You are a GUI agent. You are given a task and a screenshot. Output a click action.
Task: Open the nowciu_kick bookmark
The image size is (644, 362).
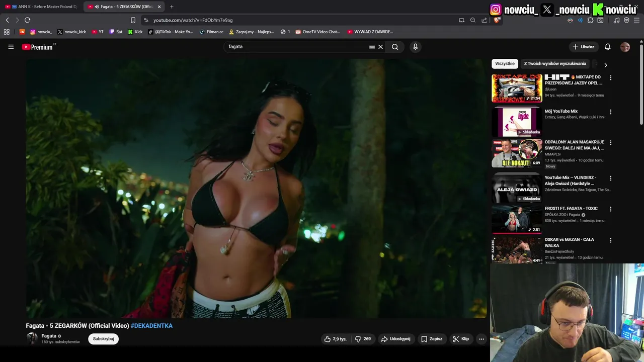point(71,32)
